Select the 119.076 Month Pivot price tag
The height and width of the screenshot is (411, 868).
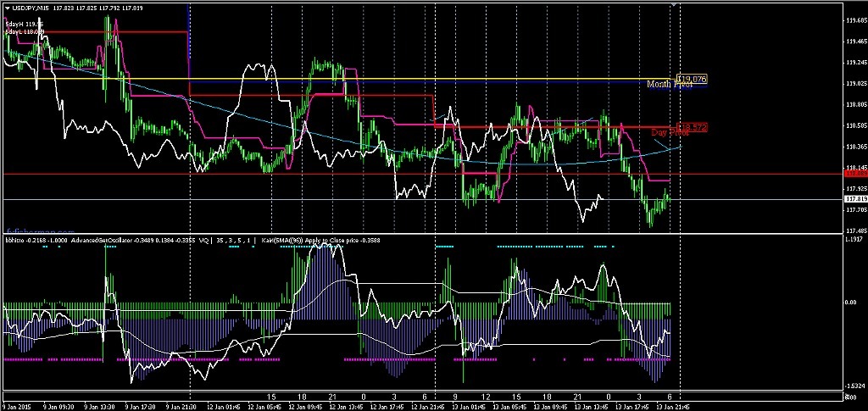click(x=693, y=79)
